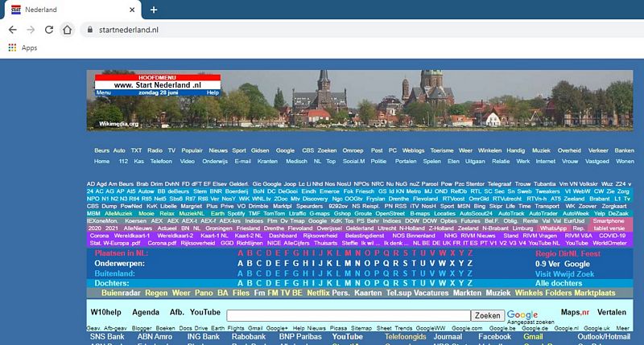This screenshot has height=345, width=644.
Task: Click the Vertalen link
Action: click(x=612, y=312)
